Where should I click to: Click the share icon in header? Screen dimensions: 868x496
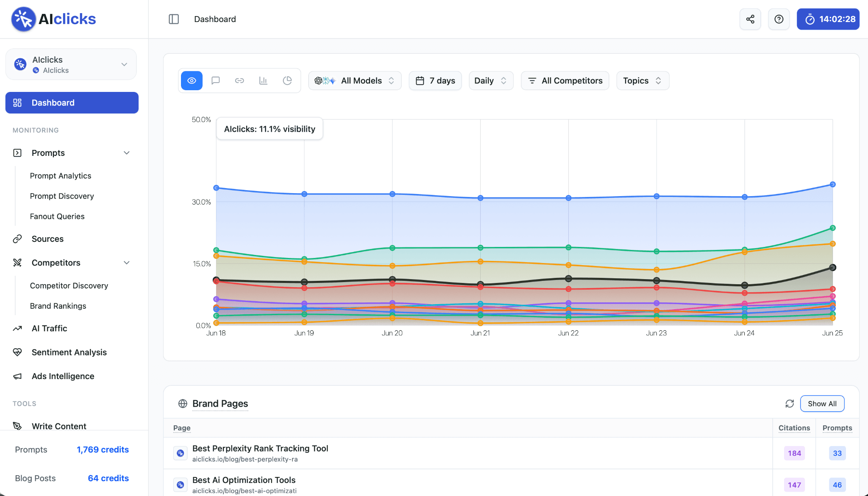[750, 19]
